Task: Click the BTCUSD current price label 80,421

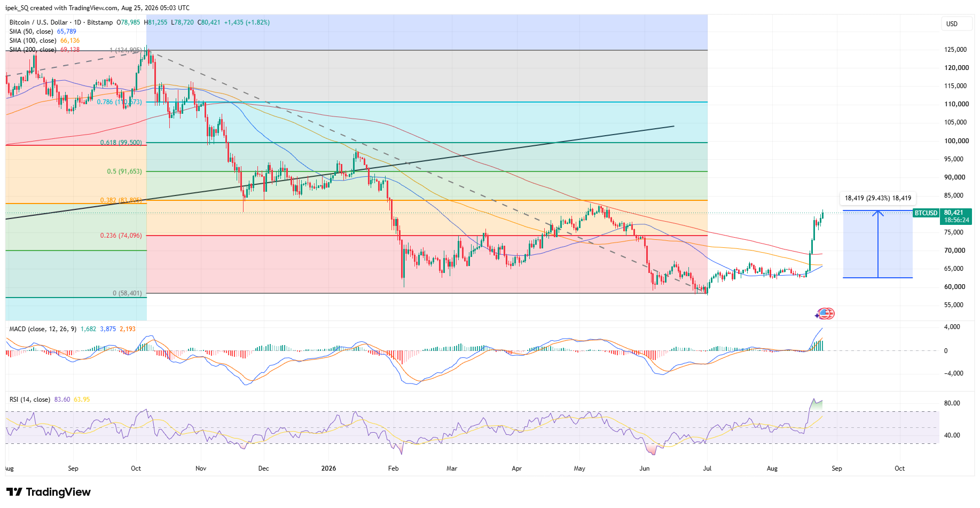Action: [x=953, y=213]
